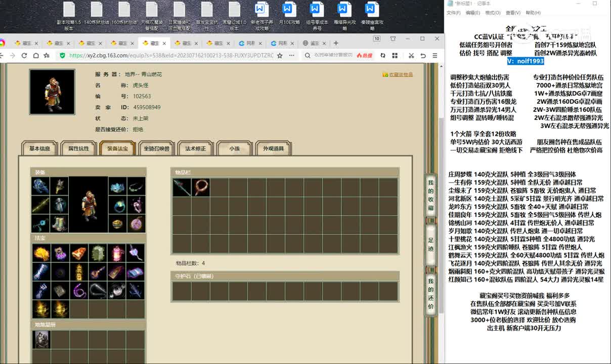
Task: Click the undo arrow icon in browser toolbar
Action: 423,55
